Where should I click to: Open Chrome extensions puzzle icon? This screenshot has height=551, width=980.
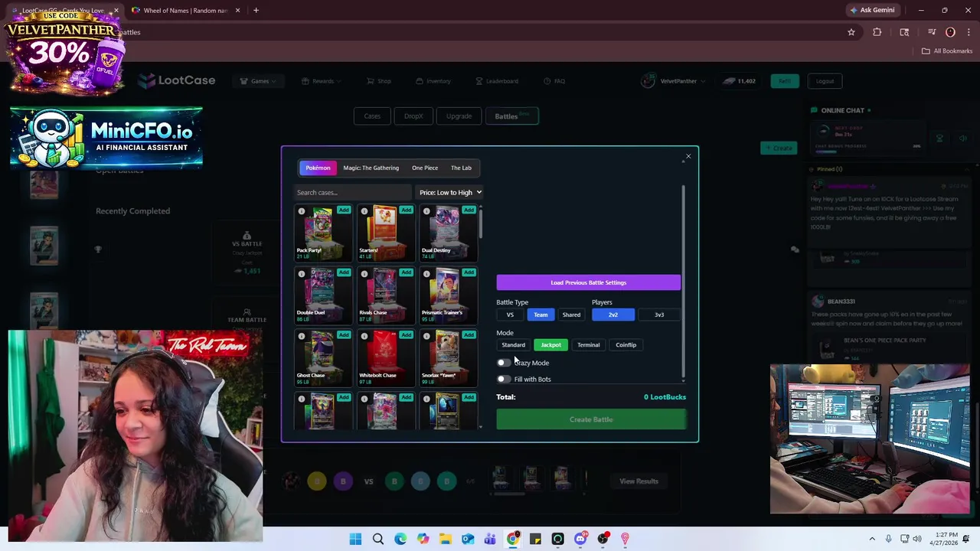(877, 32)
